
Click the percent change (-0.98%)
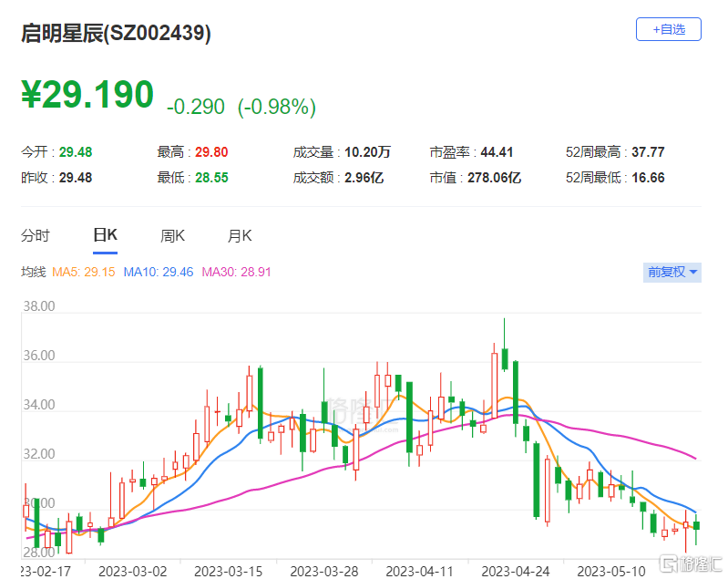(x=277, y=107)
